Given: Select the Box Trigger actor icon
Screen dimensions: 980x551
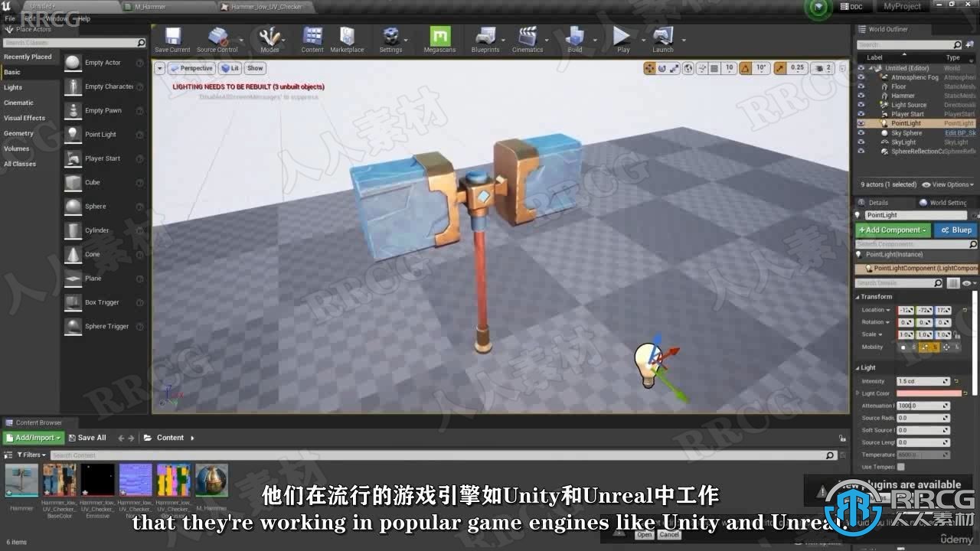Looking at the screenshot, I should coord(73,302).
